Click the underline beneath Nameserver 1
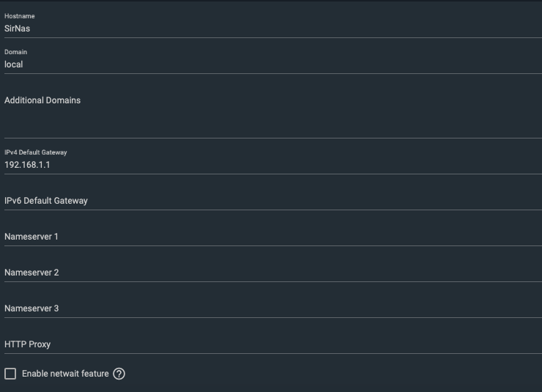The height and width of the screenshot is (392, 542). click(273, 245)
